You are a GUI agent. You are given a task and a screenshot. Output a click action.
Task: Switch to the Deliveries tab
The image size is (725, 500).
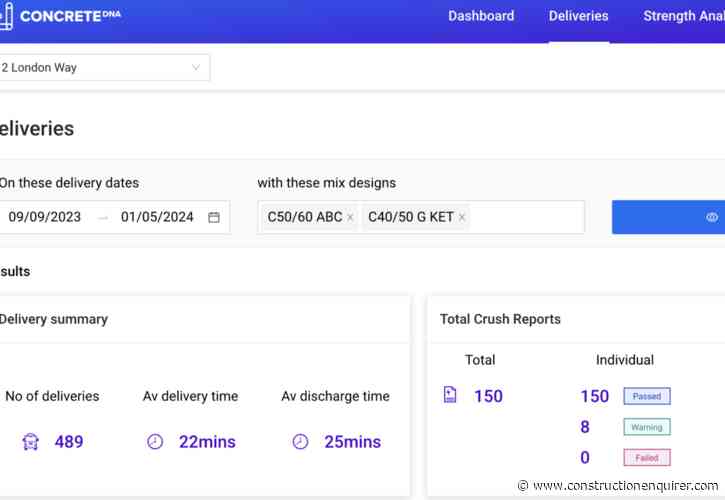point(578,16)
